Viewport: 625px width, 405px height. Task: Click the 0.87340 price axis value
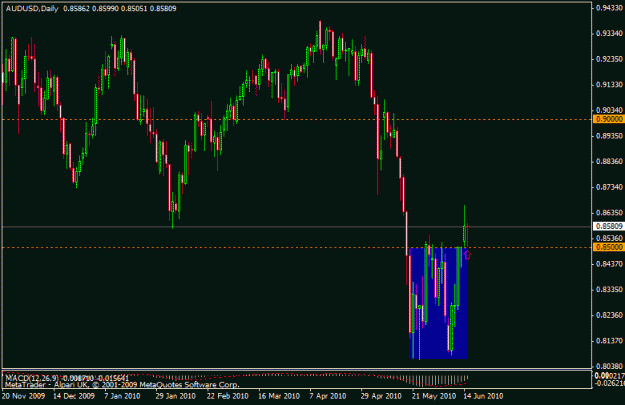coord(609,187)
